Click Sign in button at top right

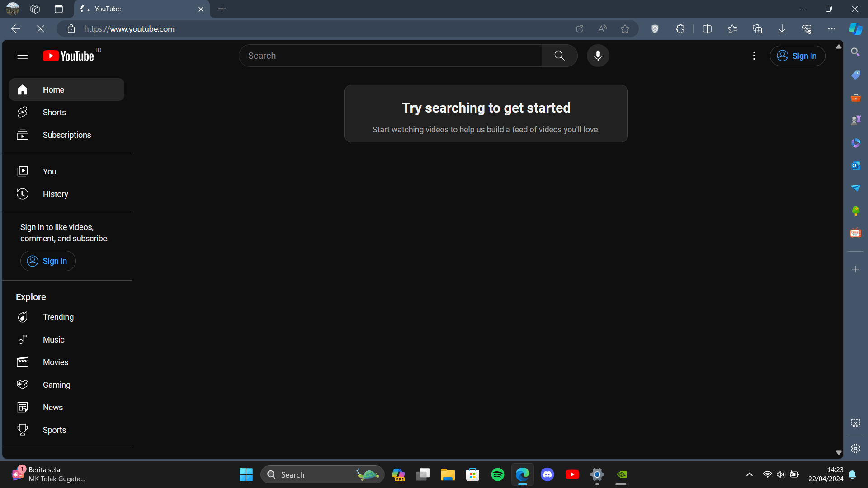click(797, 56)
